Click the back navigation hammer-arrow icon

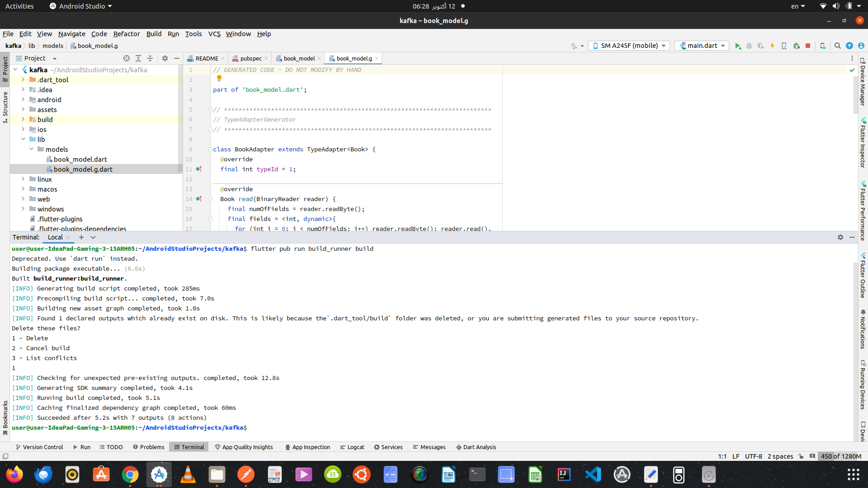coord(574,46)
